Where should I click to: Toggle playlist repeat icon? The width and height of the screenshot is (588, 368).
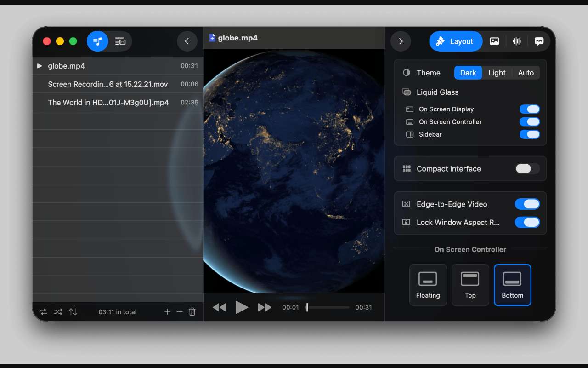click(x=44, y=312)
